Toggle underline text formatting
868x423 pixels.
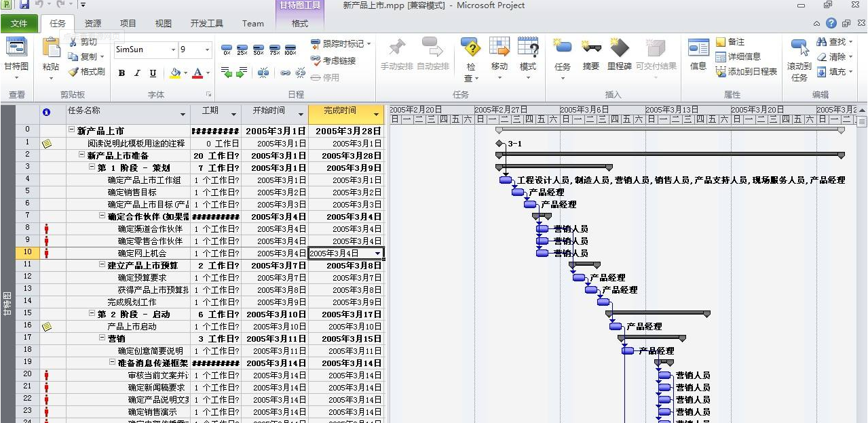(x=153, y=73)
